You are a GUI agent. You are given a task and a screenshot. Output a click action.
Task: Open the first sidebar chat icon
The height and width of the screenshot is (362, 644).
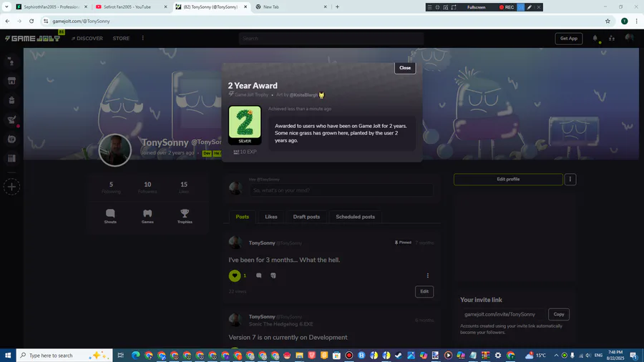(11, 62)
